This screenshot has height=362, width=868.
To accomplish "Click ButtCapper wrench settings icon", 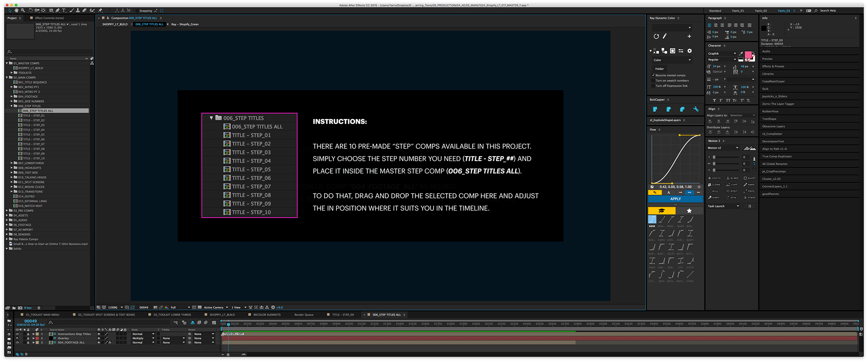I will 696,110.
